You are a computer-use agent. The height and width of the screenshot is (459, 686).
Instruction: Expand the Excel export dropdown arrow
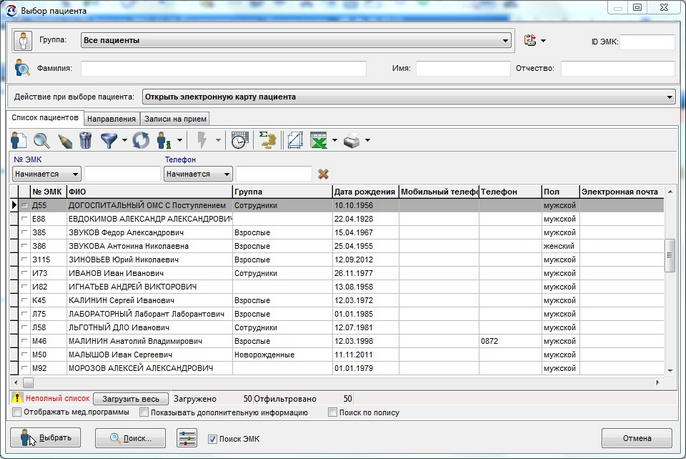[x=335, y=140]
